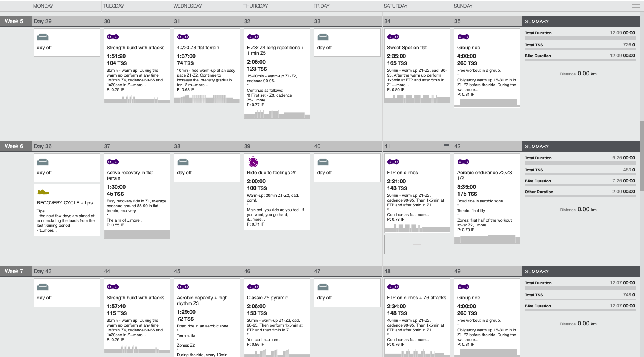Click P: 0.86 IF on Classic Z5 pyramid
644x357 pixels.
pyautogui.click(x=255, y=345)
